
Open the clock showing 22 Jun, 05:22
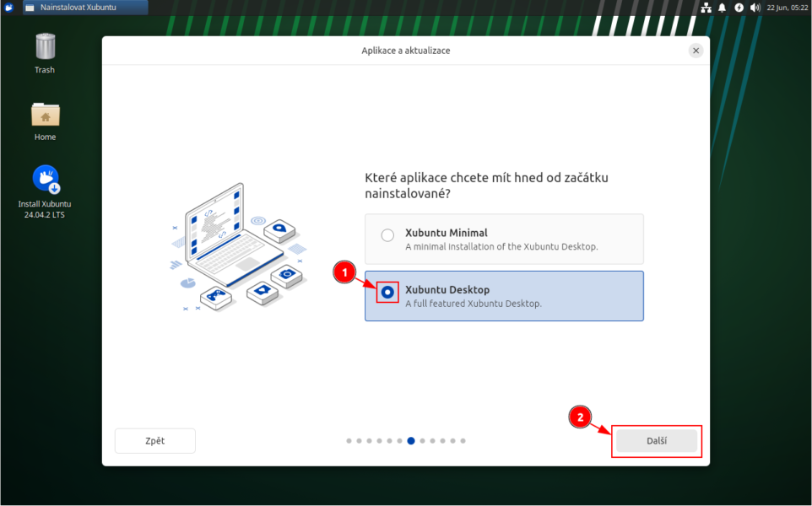click(x=786, y=8)
